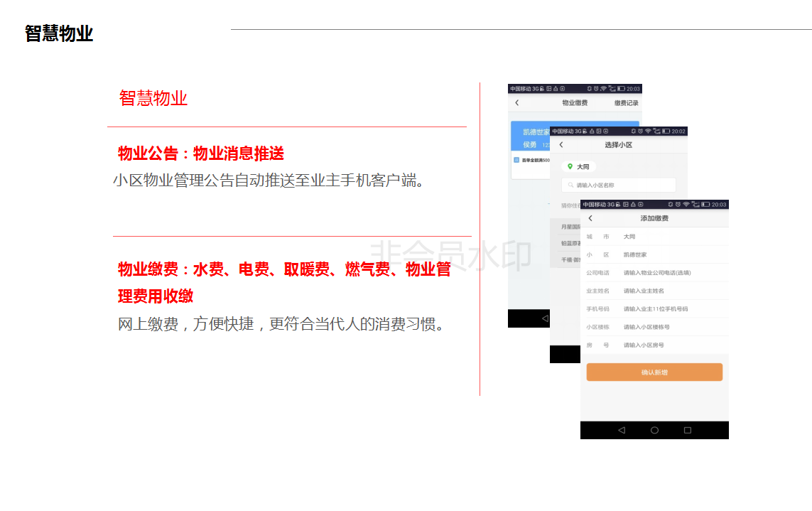Tick the blue checkbox on payment card

click(516, 161)
